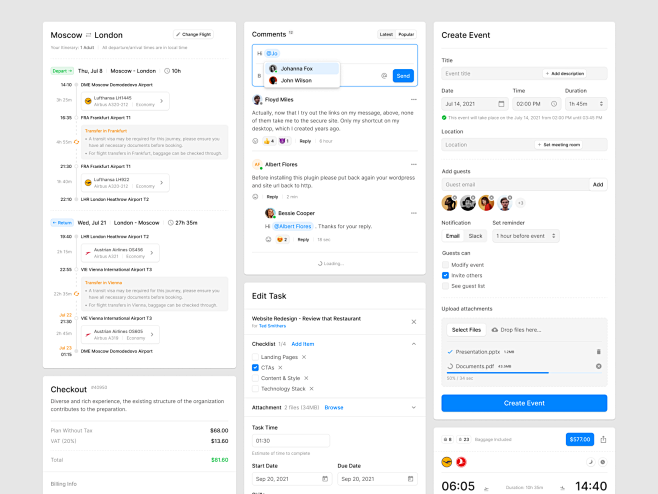This screenshot has height=494, width=658.
Task: Click the Guest email input field
Action: 515,185
